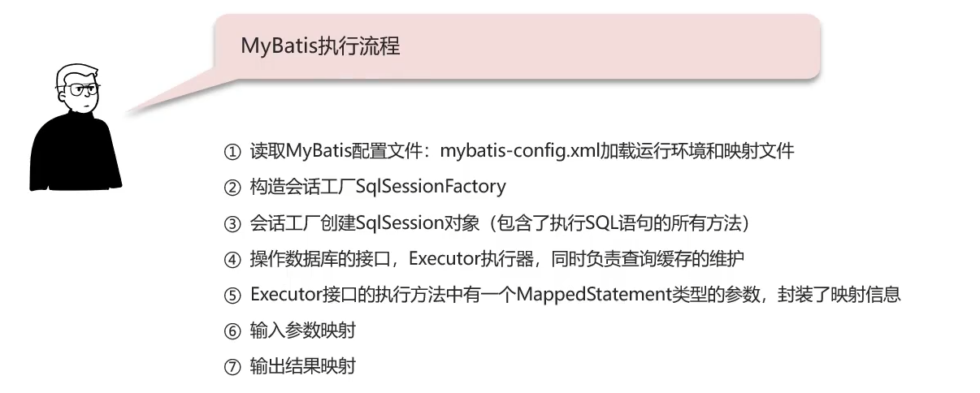Click the circled number ⑦ bullet

[233, 367]
